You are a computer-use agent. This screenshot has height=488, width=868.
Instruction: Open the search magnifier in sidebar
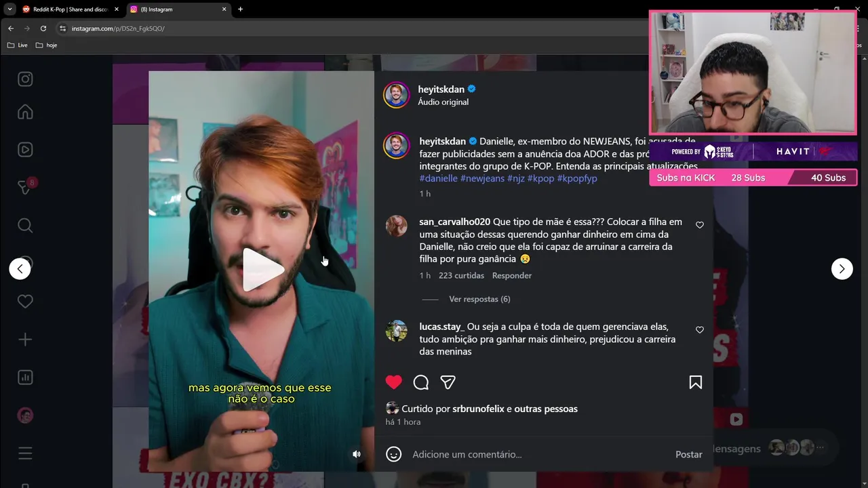click(x=25, y=226)
